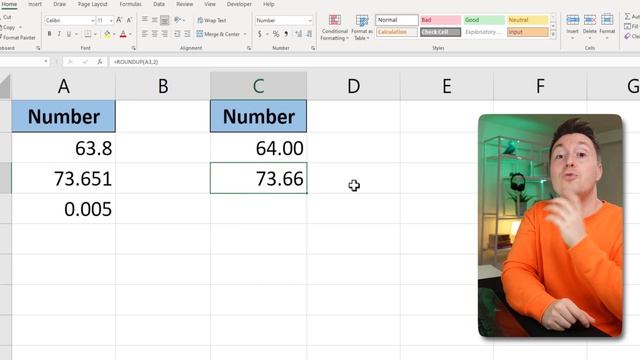Screen dimensions: 640x360
Task: Toggle Wrap Text for the cell
Action: 212,20
